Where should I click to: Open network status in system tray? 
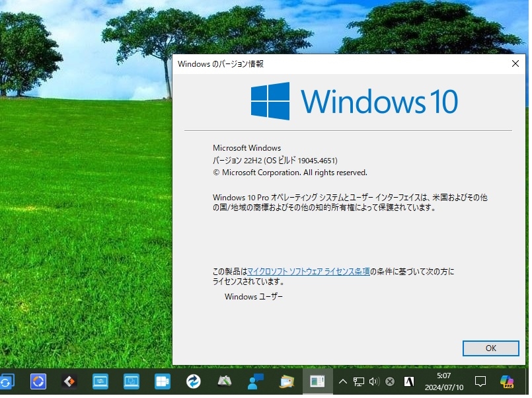358,381
